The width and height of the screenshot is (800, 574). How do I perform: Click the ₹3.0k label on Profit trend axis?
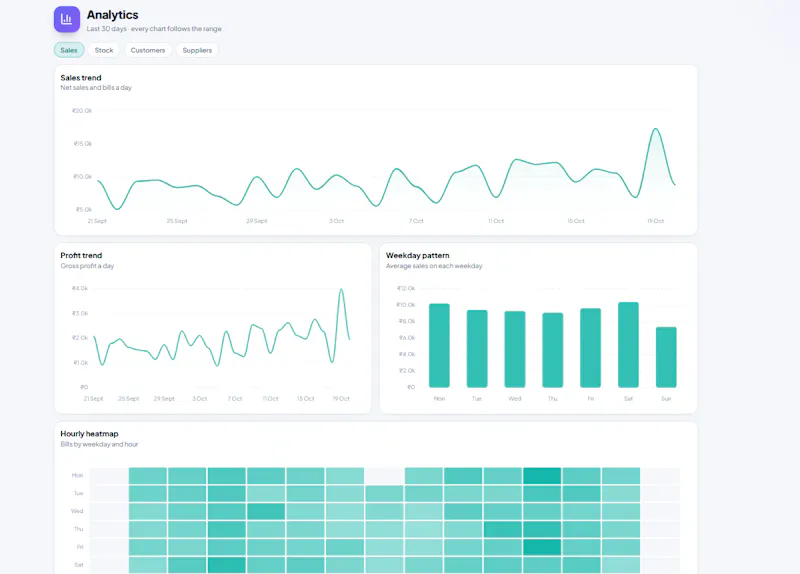tap(80, 313)
